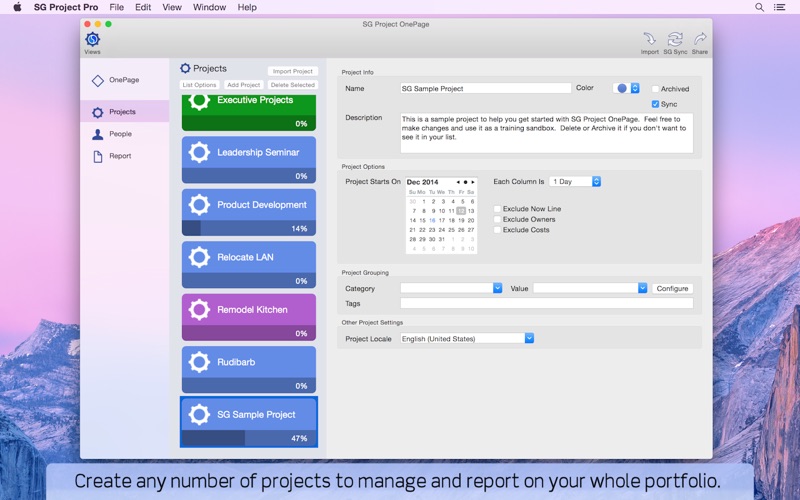The image size is (800, 500).
Task: Select the OnePage diamond icon in sidebar
Action: coord(97,81)
